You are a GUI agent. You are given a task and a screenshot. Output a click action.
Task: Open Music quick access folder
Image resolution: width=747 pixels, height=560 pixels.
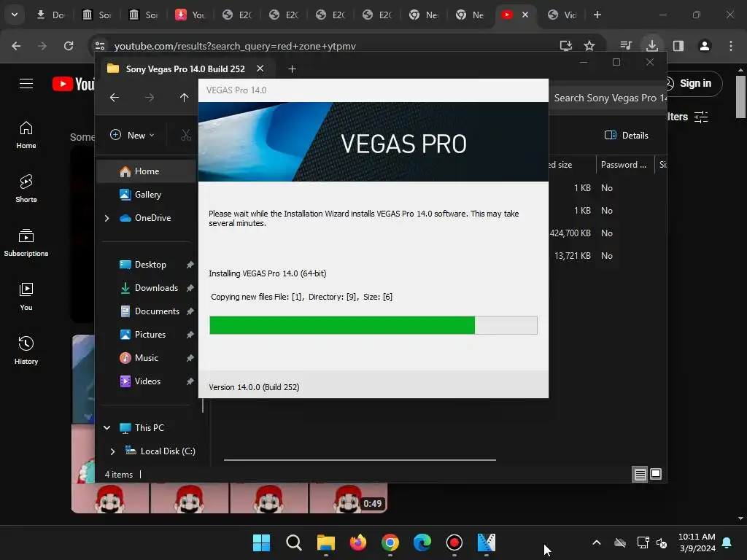[x=146, y=358]
